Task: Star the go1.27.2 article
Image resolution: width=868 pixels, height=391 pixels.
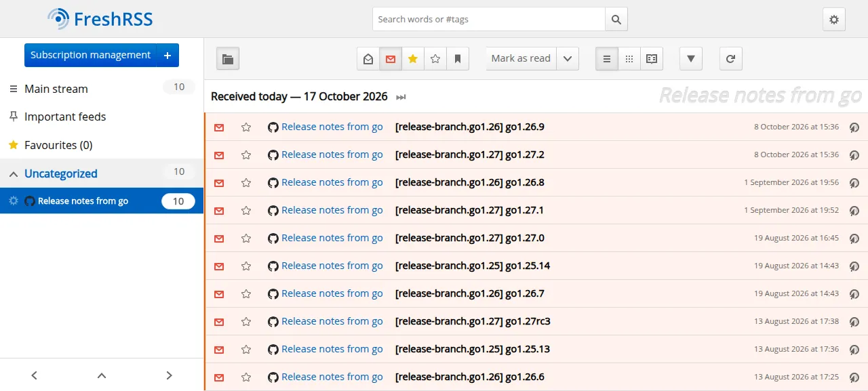Action: pos(246,155)
